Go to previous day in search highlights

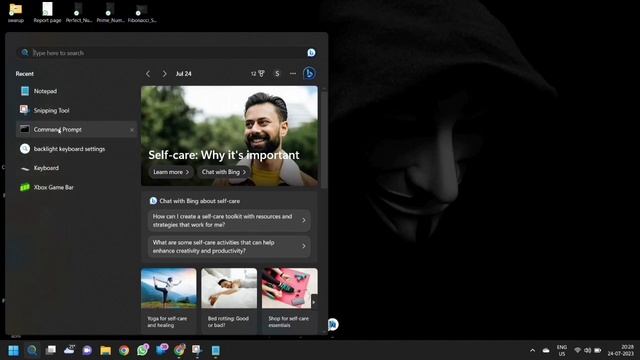[x=148, y=74]
